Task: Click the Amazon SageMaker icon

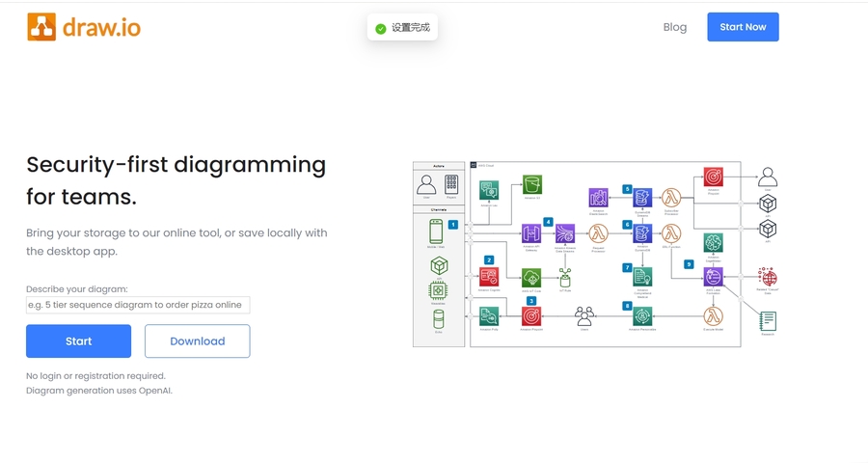Action: point(713,243)
